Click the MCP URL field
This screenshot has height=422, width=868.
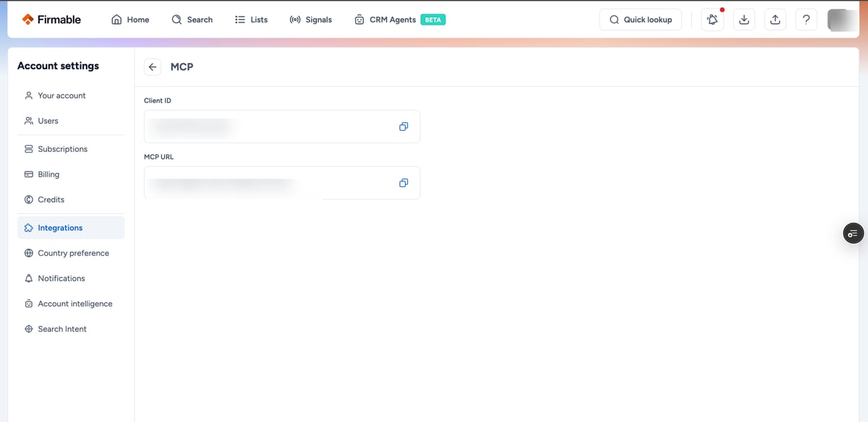(x=282, y=183)
